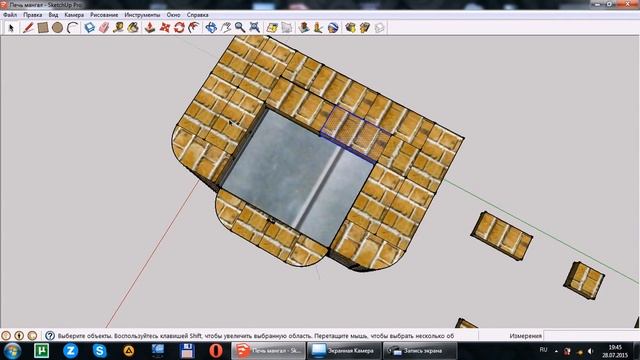Choose the Rectangle drawing tool
The height and width of the screenshot is (360, 640).
point(42,28)
